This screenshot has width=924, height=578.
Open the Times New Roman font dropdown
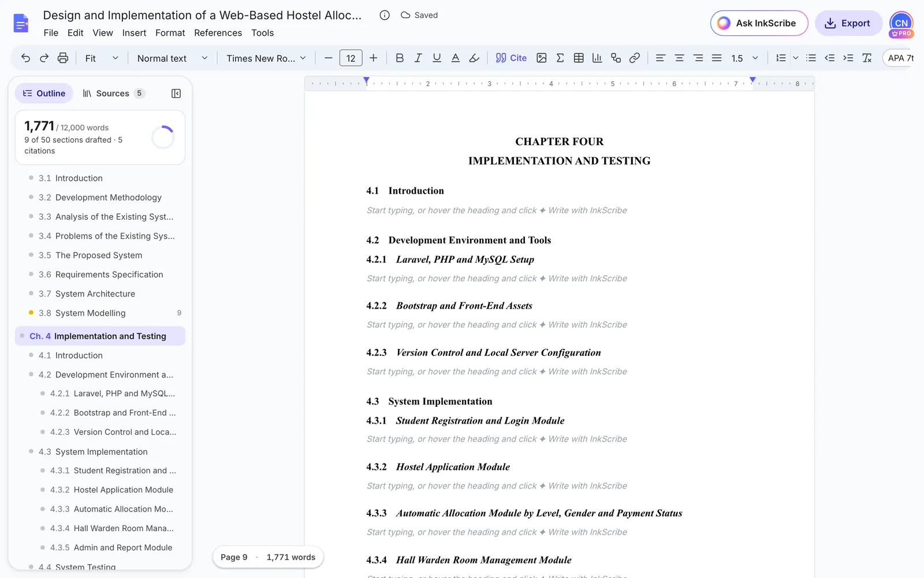pyautogui.click(x=266, y=58)
